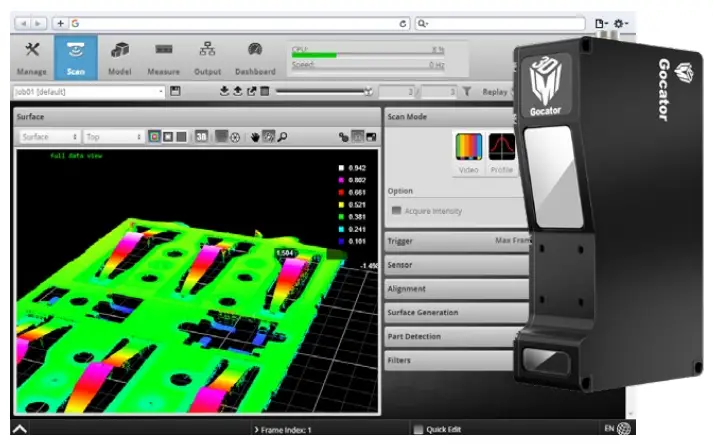Click the Frame Index: 1 status entry
This screenshot has width=713, height=445.
(283, 430)
